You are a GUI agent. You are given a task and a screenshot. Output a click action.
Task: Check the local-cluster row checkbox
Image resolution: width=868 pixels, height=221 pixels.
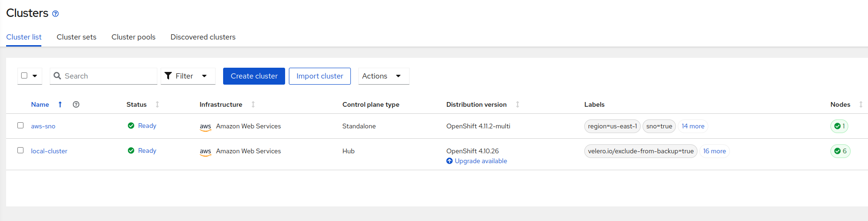[20, 150]
